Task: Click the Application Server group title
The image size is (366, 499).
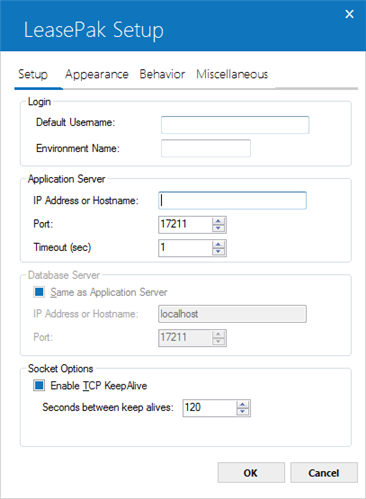Action: 67,179
